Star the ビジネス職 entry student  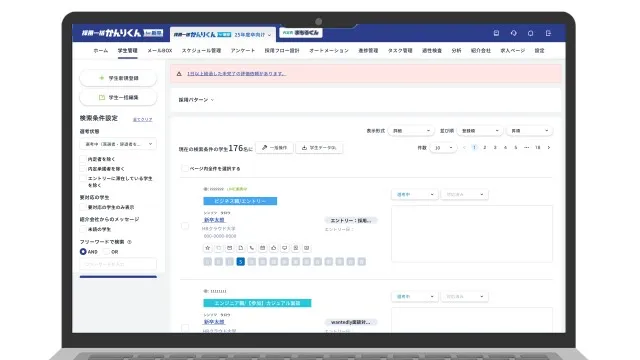207,248
